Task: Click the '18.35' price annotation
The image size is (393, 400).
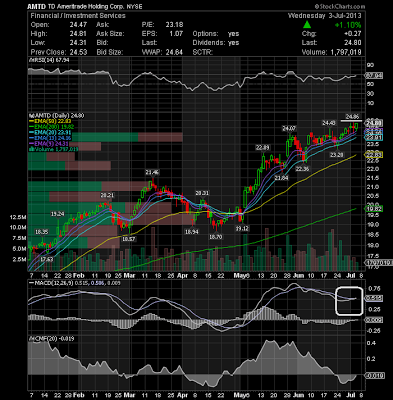Action: 42,232
